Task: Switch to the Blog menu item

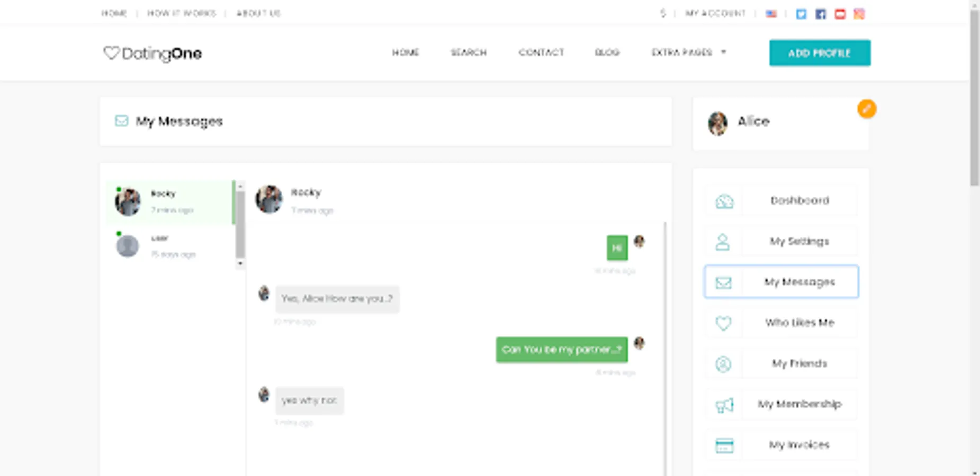Action: point(607,52)
